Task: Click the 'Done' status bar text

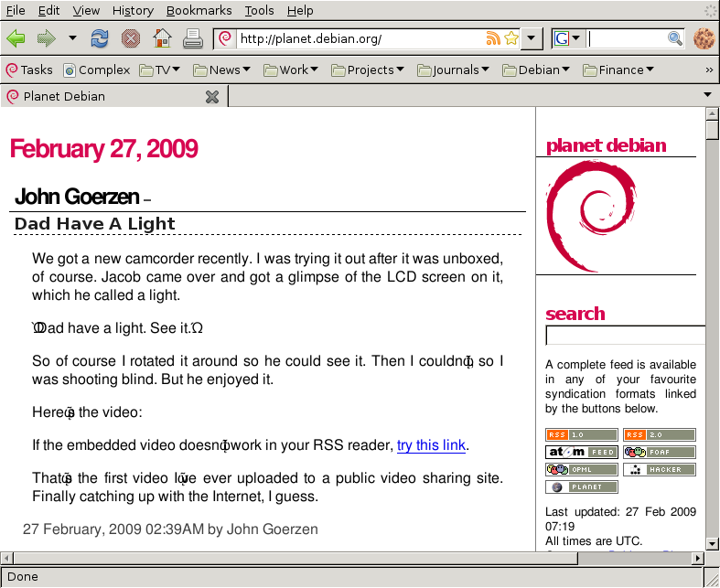Action: pos(23,576)
